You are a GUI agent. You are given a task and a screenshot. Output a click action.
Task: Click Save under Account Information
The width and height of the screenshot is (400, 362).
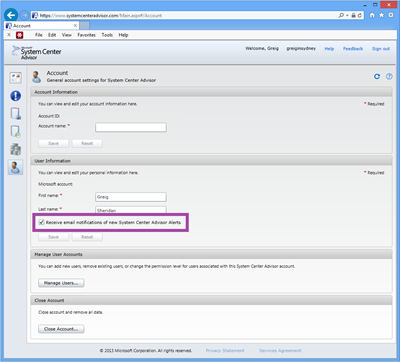point(53,143)
